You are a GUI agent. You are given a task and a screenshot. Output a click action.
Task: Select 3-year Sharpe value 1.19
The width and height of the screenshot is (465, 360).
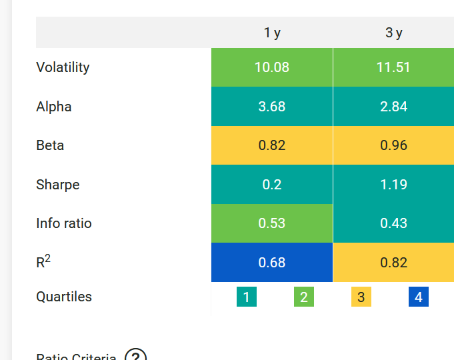tap(394, 185)
